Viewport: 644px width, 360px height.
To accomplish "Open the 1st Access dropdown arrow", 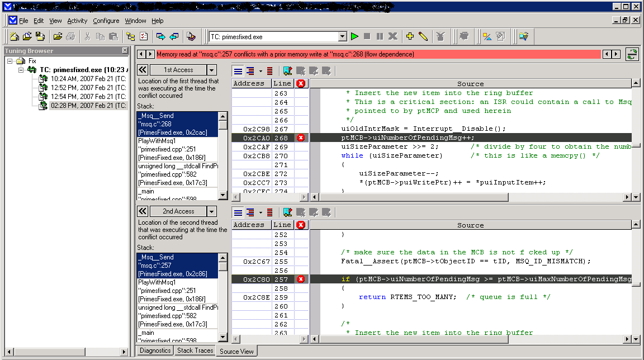I will click(211, 70).
